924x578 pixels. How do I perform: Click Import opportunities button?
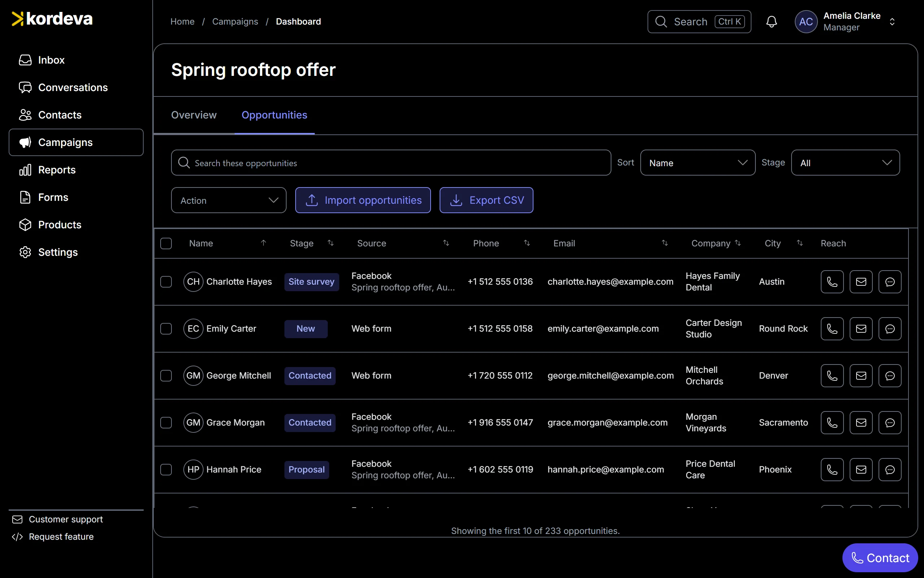[363, 200]
